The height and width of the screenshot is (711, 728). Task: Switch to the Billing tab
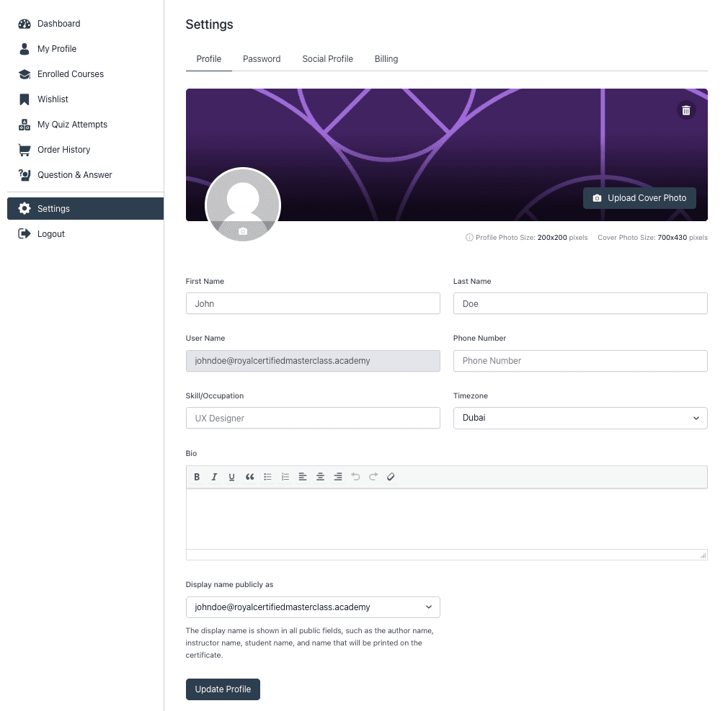tap(386, 59)
